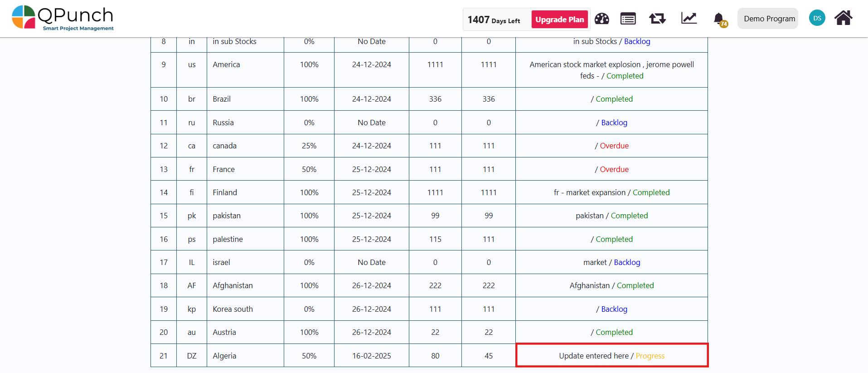Select the Brazil name cell

click(x=245, y=99)
